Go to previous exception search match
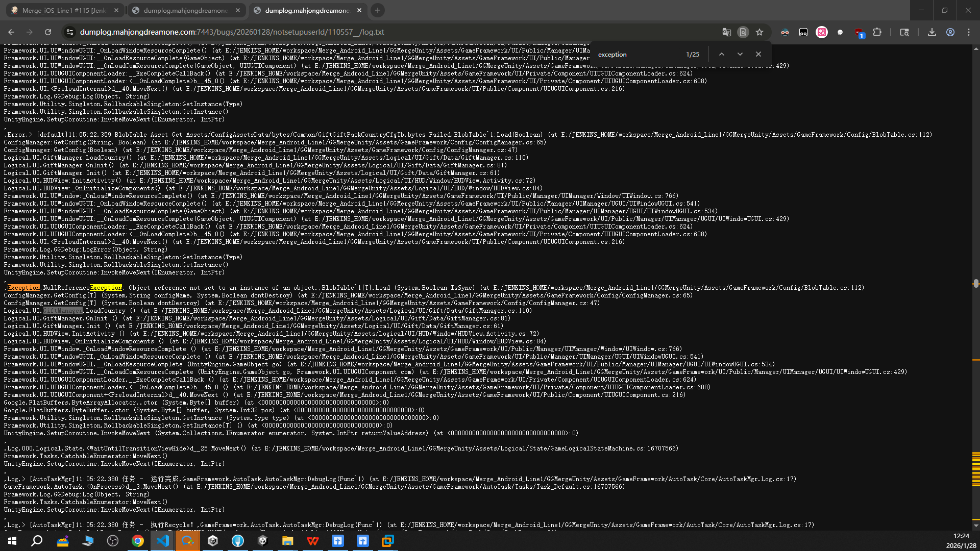980x551 pixels. pos(721,54)
